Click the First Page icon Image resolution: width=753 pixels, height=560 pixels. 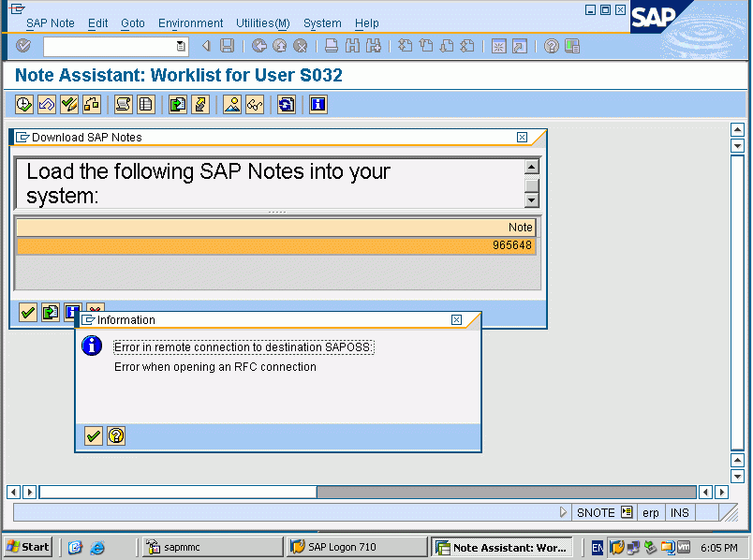(406, 46)
